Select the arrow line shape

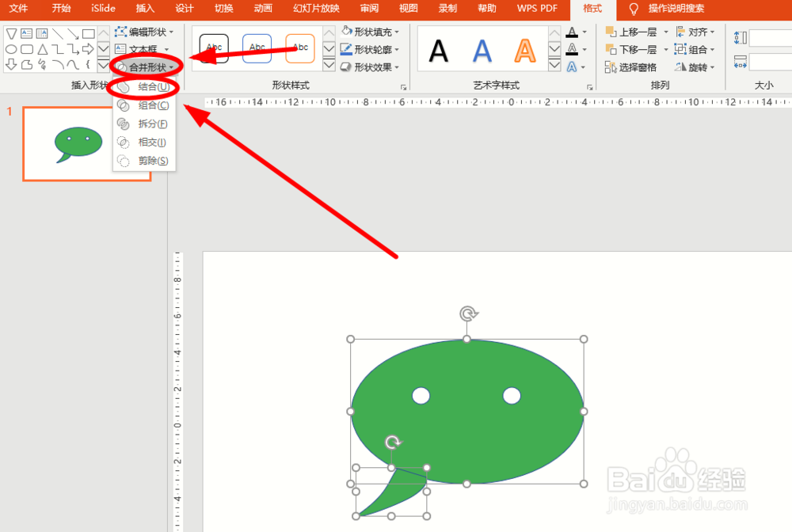[73, 34]
